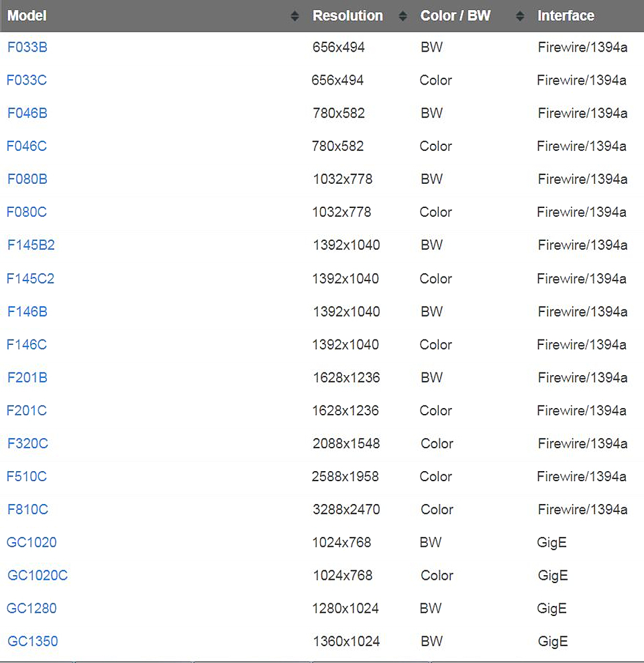Click the Resolution column header text
644x663 pixels.
347,15
